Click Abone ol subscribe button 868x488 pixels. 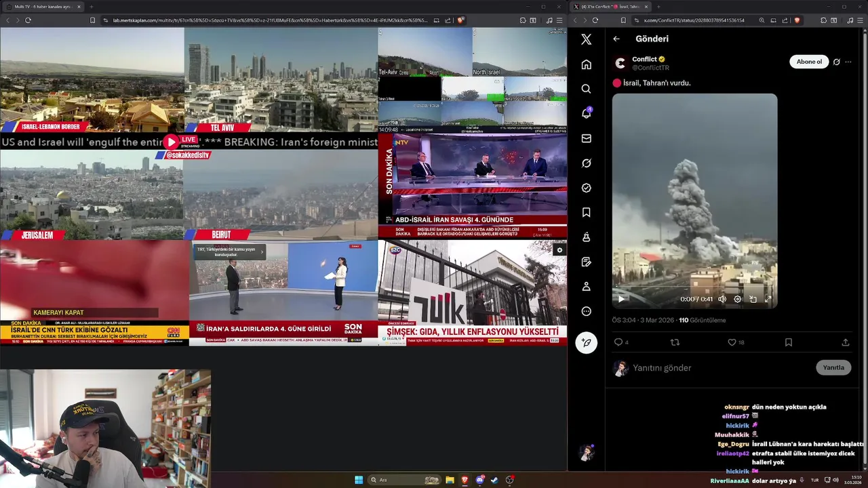[x=809, y=62]
